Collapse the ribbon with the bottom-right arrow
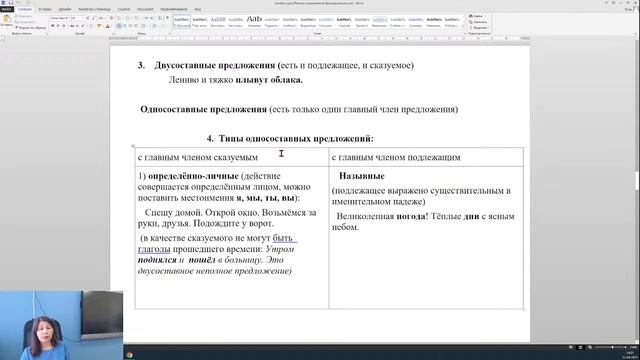640x360 pixels. click(636, 33)
